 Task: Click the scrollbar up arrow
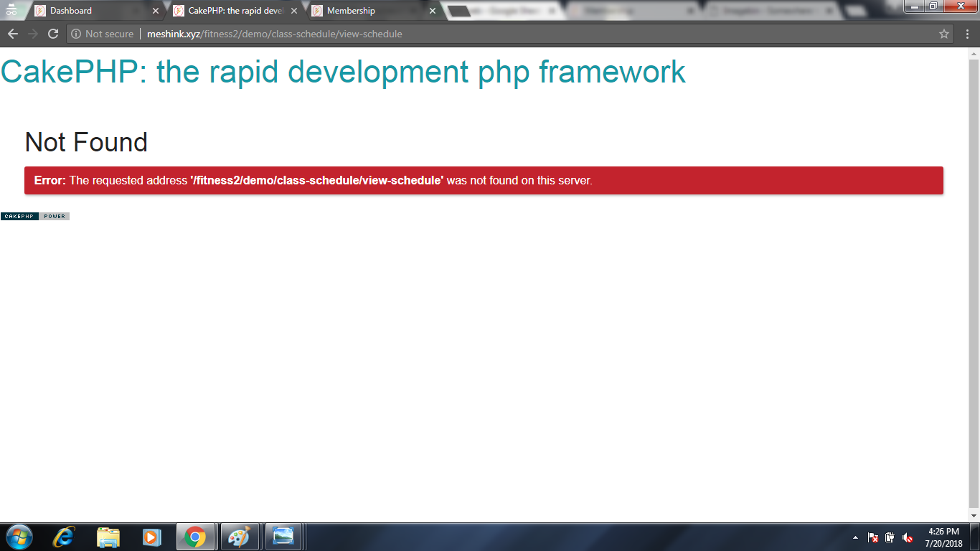pos(974,53)
